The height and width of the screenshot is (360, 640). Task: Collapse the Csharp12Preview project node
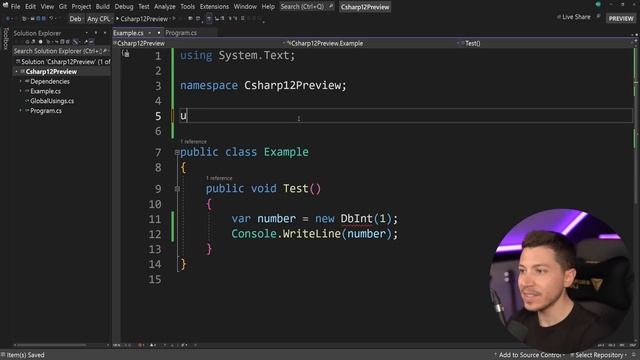(x=17, y=71)
